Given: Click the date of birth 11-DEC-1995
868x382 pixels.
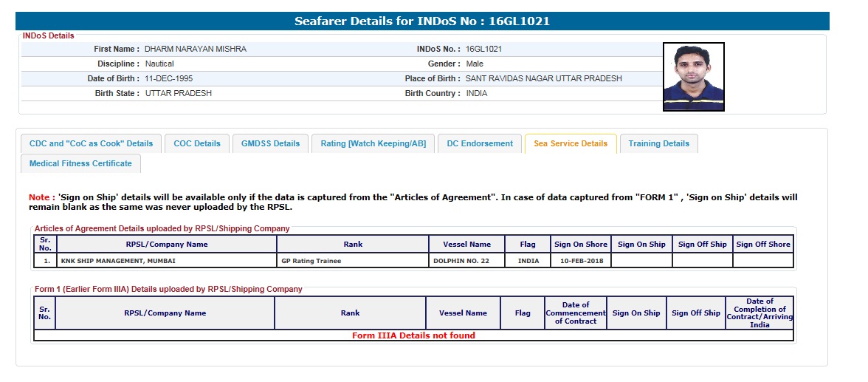Looking at the screenshot, I should coord(170,78).
